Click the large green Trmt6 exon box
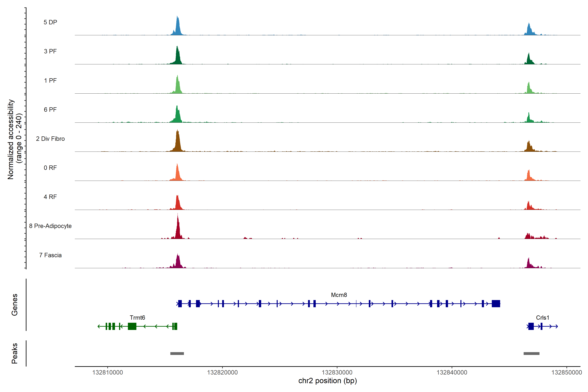Viewport: 588px width, 392px height. 132,326
